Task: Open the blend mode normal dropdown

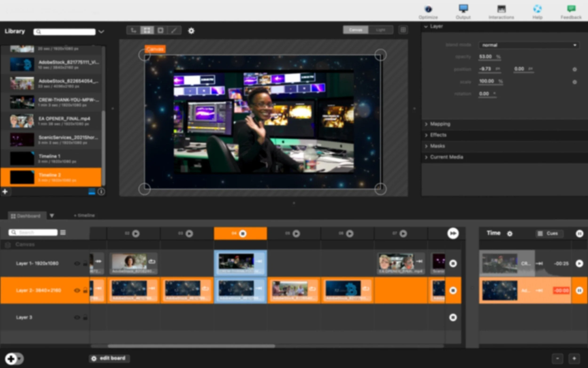Action: (529, 45)
